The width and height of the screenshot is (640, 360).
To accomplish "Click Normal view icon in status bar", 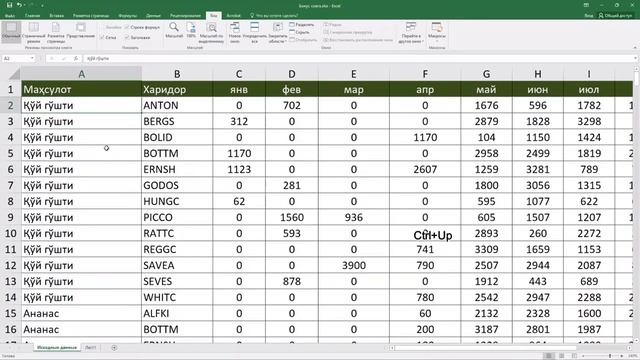I will coord(549,356).
